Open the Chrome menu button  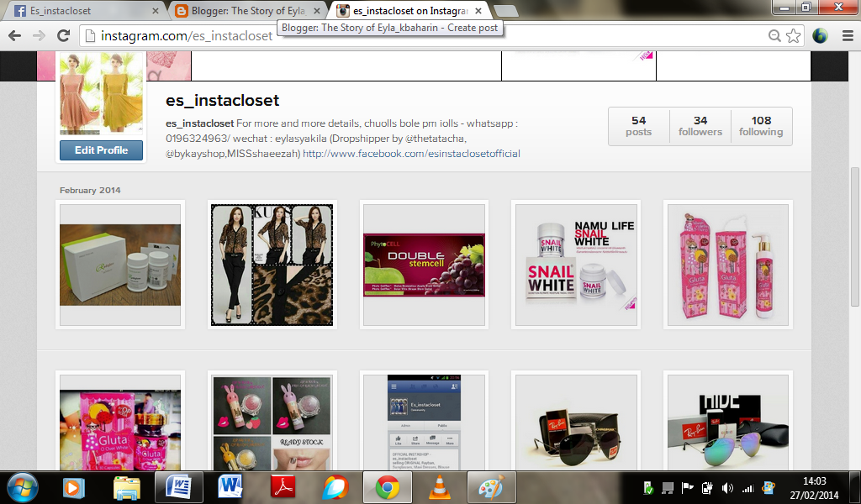coord(848,35)
